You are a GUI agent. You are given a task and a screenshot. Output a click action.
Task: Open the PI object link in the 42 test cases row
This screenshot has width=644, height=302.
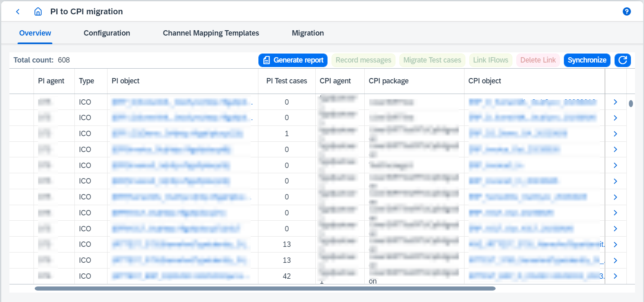point(180,276)
